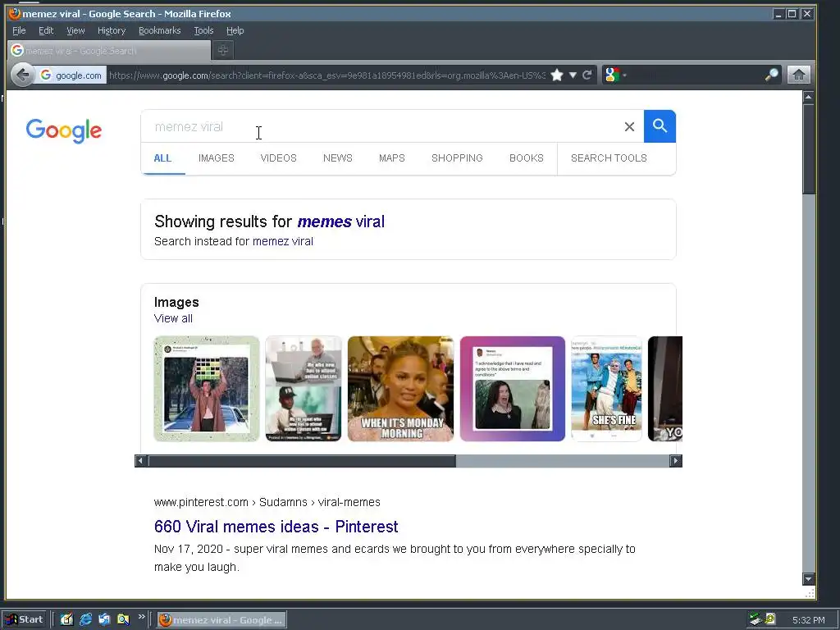840x630 pixels.
Task: Switch to the BOOKS results tab
Action: (x=526, y=158)
